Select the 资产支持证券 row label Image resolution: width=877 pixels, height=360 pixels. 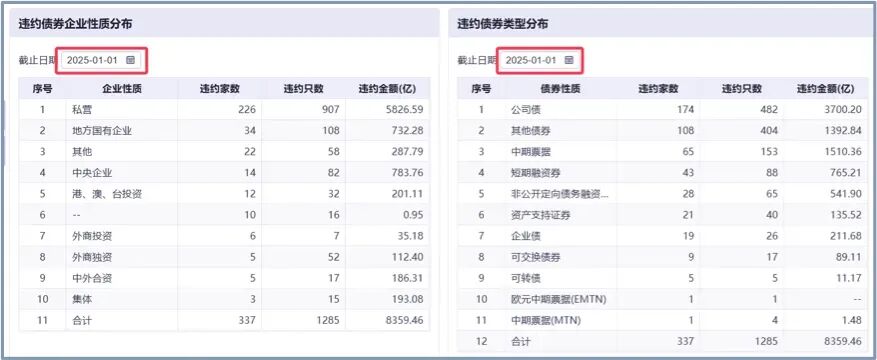[x=541, y=215]
